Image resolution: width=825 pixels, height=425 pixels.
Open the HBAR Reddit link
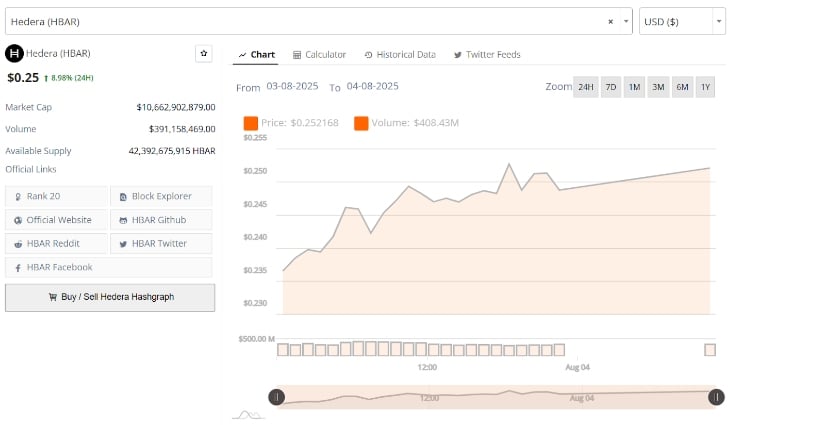(x=56, y=244)
